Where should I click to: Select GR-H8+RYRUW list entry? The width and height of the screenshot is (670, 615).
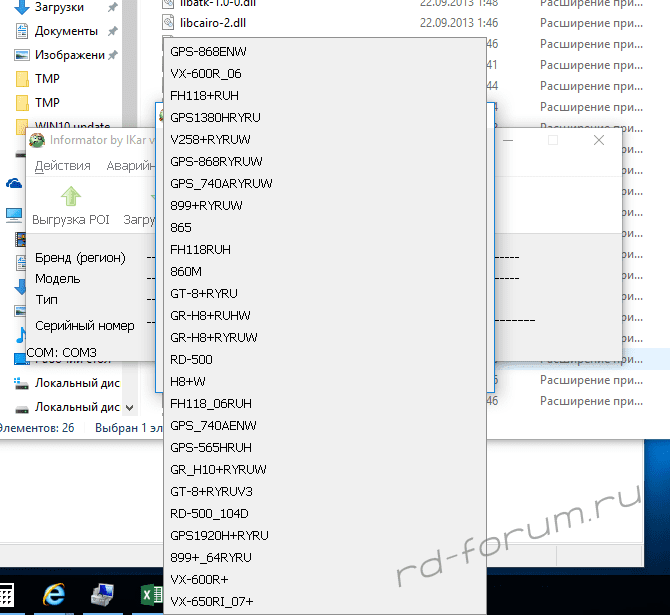click(325, 338)
